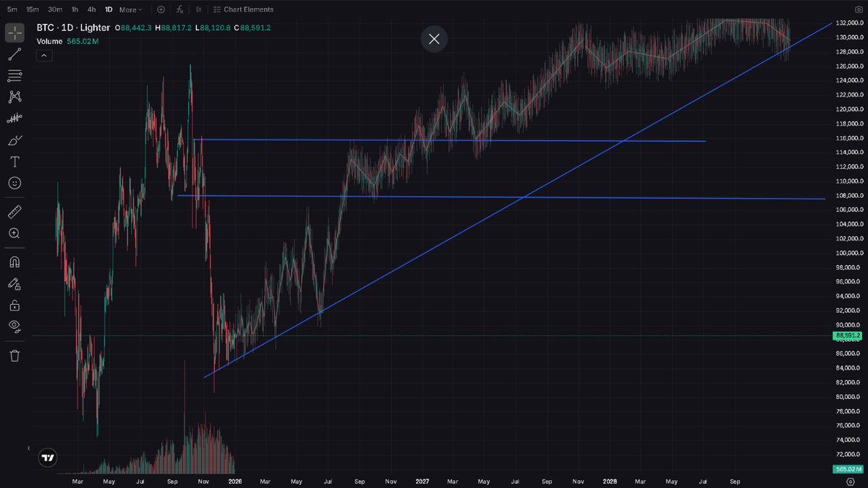Click the TradingView logo

point(47,458)
